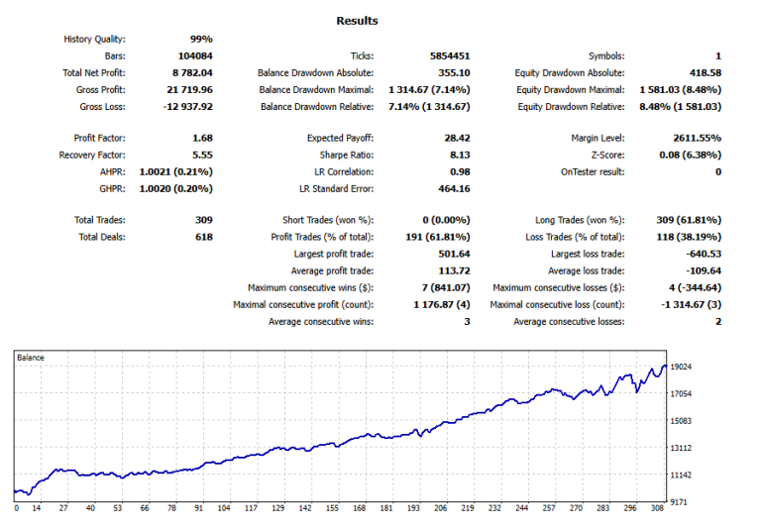Click chart y-axis label 11142

coord(681,476)
